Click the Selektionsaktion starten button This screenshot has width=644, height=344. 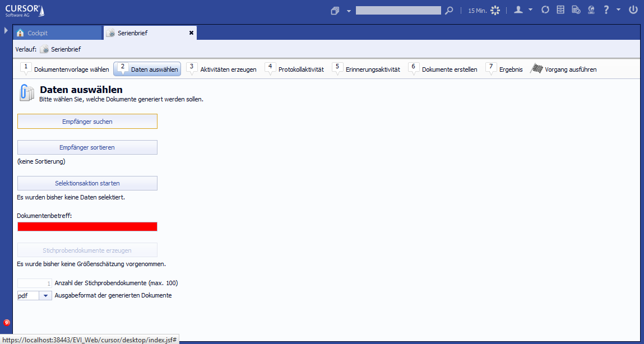click(x=87, y=183)
